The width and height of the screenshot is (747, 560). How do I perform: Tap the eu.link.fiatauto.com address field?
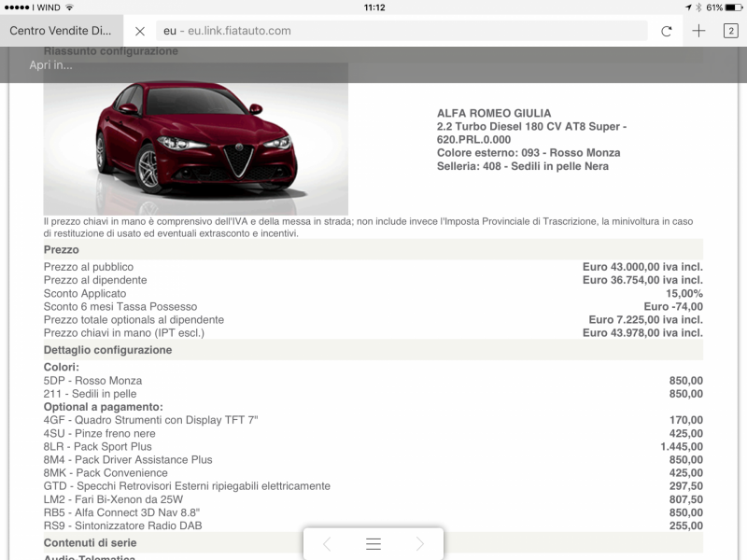point(402,31)
